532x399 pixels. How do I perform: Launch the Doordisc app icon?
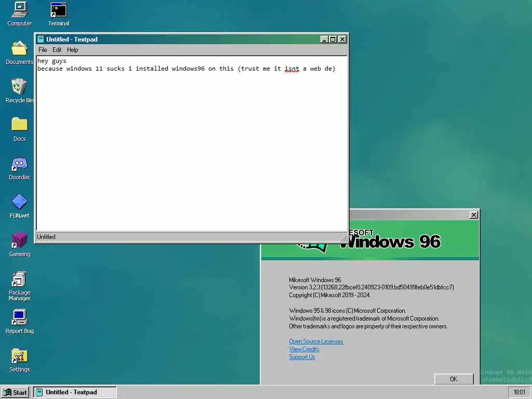[x=19, y=168]
